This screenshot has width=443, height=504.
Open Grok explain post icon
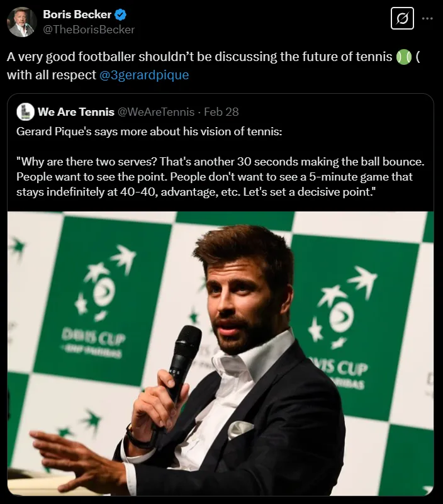401,20
